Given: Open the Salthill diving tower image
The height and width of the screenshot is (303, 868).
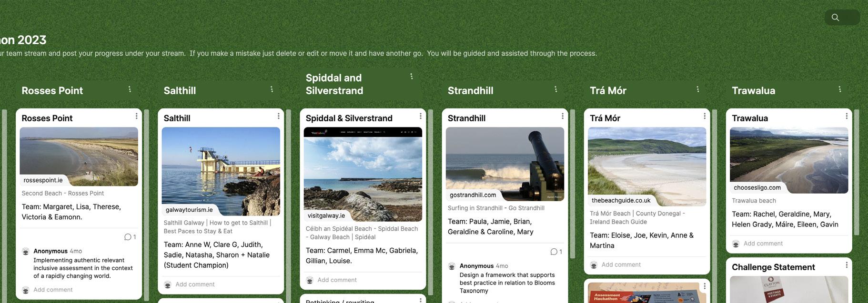Looking at the screenshot, I should [221, 171].
